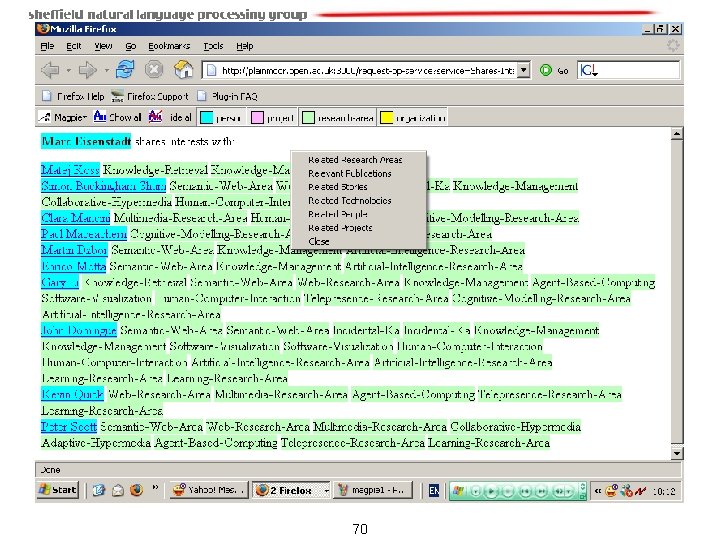The height and width of the screenshot is (540, 720).
Task: Select Related Stories in context menu
Action: [x=338, y=187]
